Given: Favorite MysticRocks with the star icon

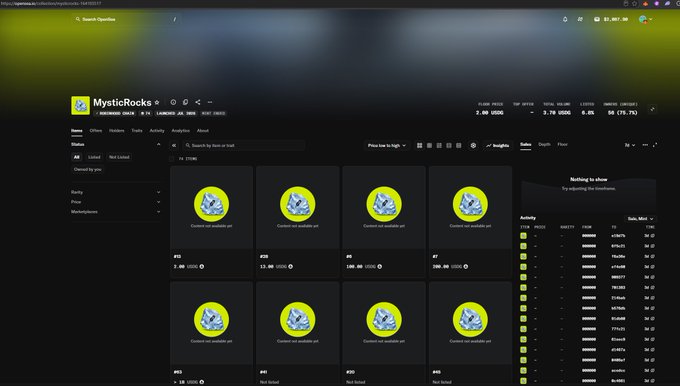Looking at the screenshot, I should pyautogui.click(x=157, y=102).
